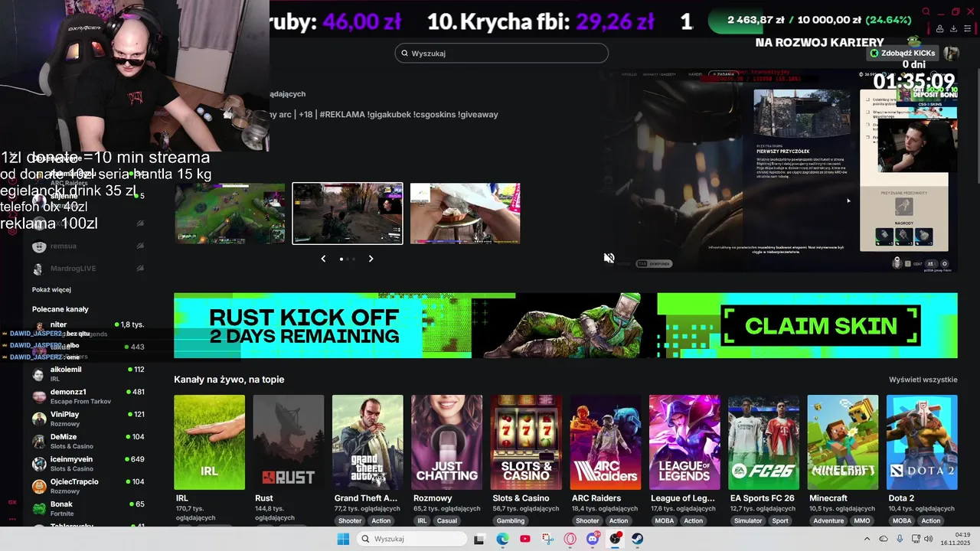
Task: Open the Dota 2 category card
Action: click(923, 442)
